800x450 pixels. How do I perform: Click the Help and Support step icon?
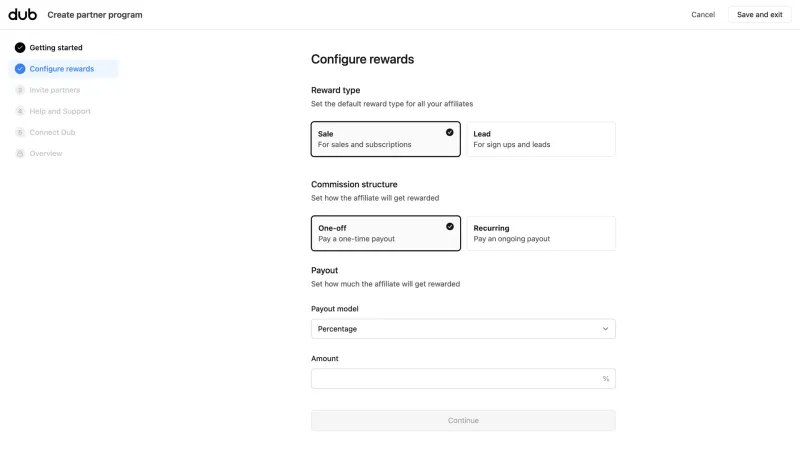click(20, 111)
